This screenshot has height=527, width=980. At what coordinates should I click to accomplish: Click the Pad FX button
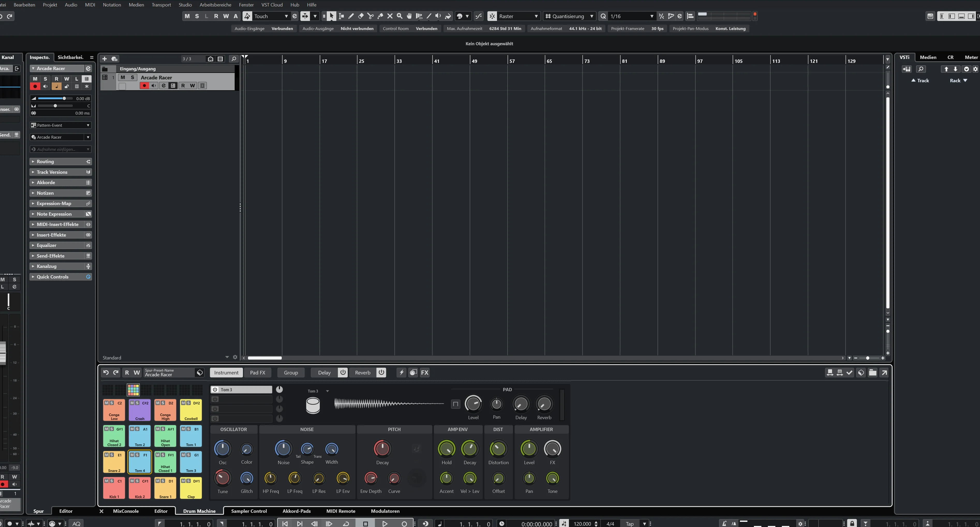[x=258, y=373]
